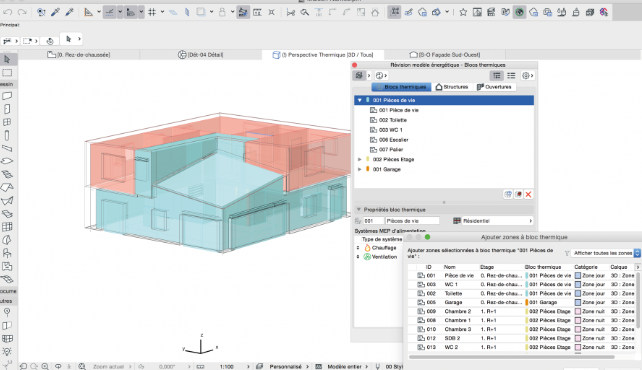This screenshot has height=370, width=642.
Task: Select the Chauffage system row
Action: 379,248
